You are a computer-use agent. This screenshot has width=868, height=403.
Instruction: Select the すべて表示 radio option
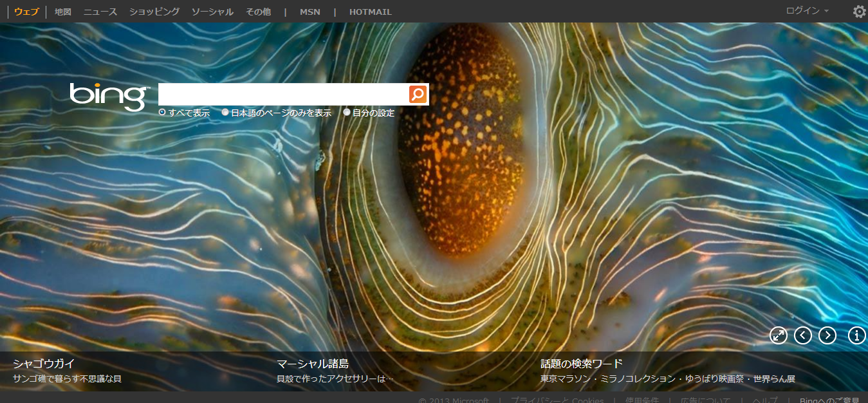click(162, 113)
